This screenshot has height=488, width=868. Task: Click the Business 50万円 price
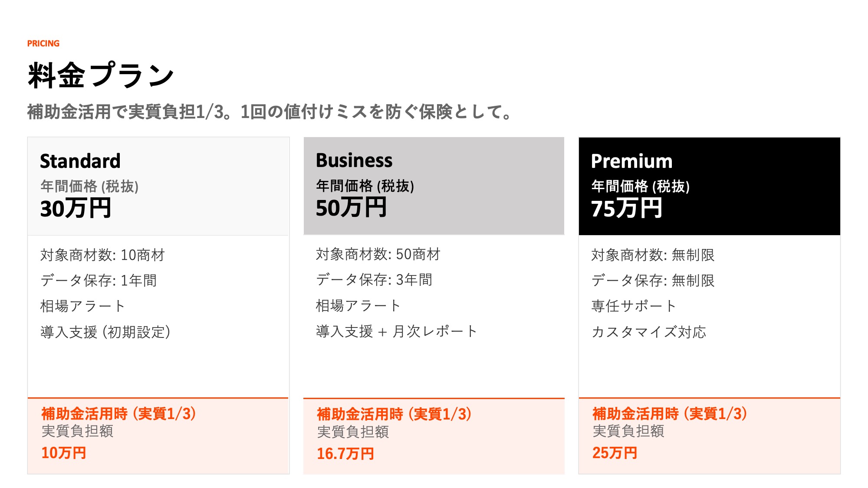pyautogui.click(x=351, y=207)
